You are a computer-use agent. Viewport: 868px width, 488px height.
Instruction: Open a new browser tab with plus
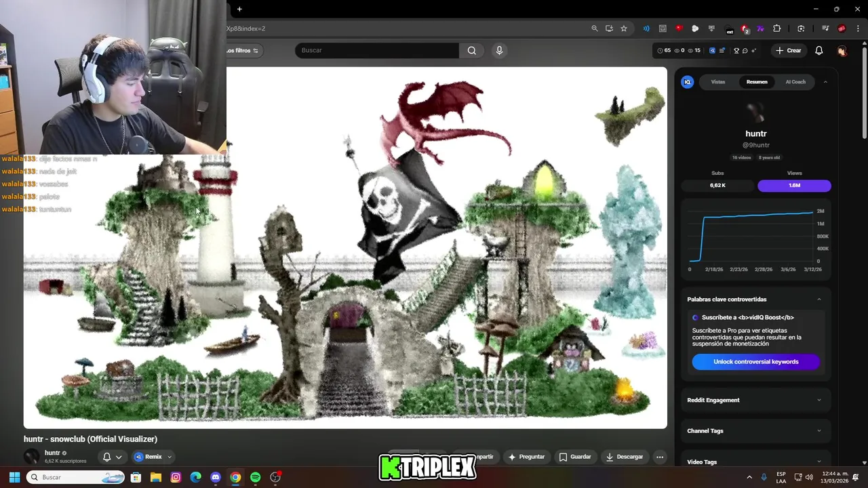[x=239, y=9]
